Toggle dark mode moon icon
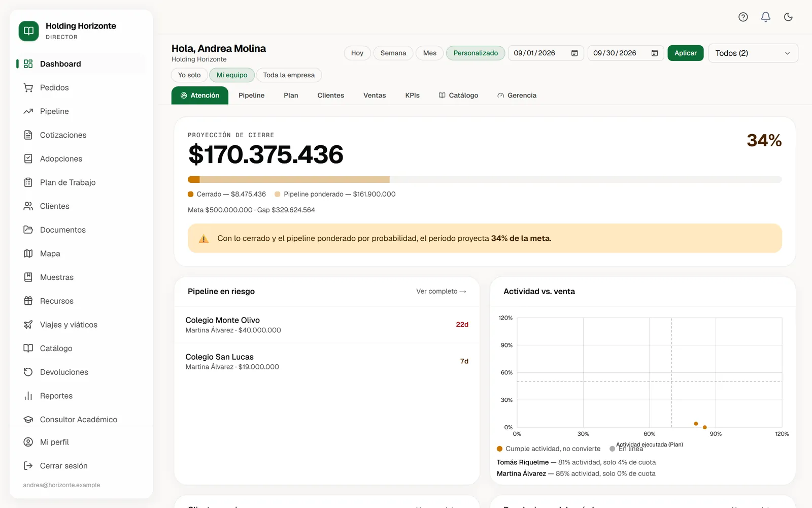The width and height of the screenshot is (812, 508). [788, 17]
